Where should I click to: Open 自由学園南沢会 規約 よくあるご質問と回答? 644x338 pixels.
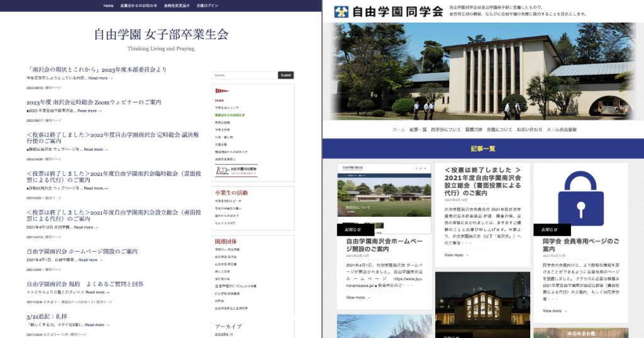coord(85,284)
